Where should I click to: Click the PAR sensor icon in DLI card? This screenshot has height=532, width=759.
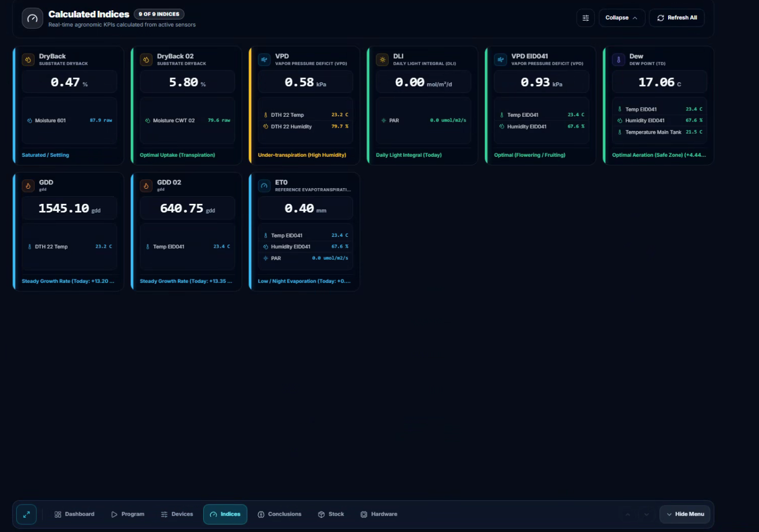coord(384,121)
